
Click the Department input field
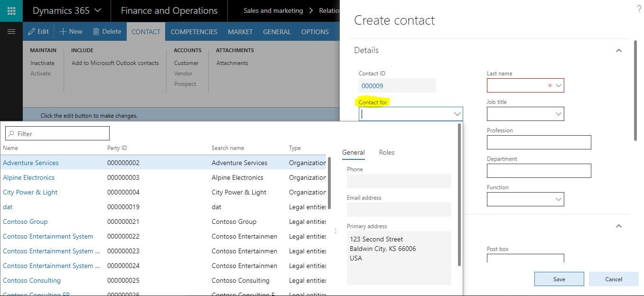pos(539,171)
